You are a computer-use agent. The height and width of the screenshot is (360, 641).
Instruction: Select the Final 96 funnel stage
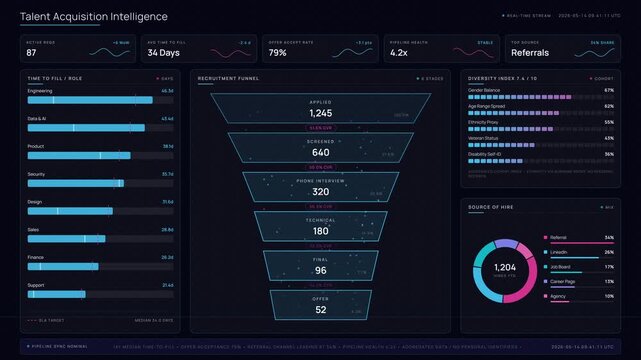320,266
